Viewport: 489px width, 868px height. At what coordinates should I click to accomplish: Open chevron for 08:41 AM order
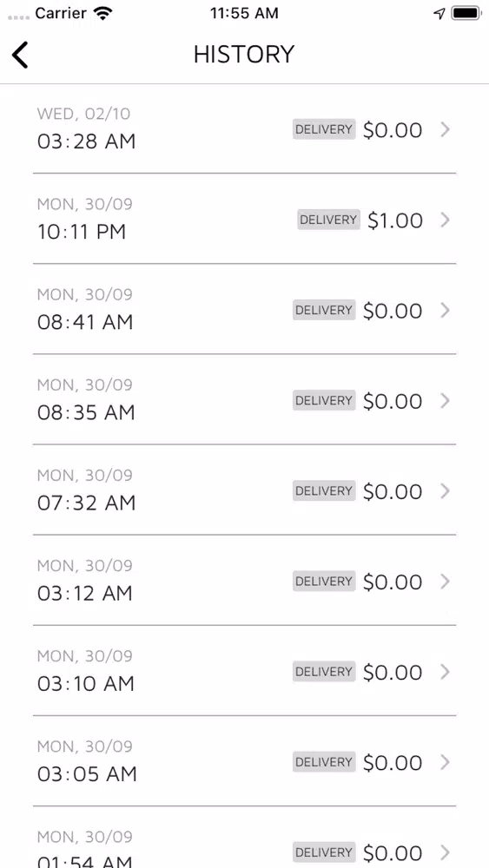pos(445,311)
